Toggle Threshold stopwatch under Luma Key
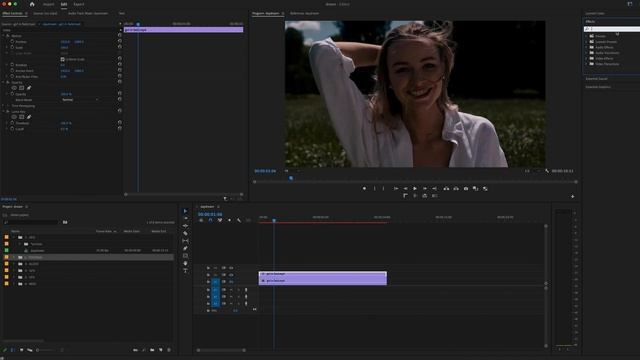Image resolution: width=640 pixels, height=360 pixels. [x=12, y=123]
